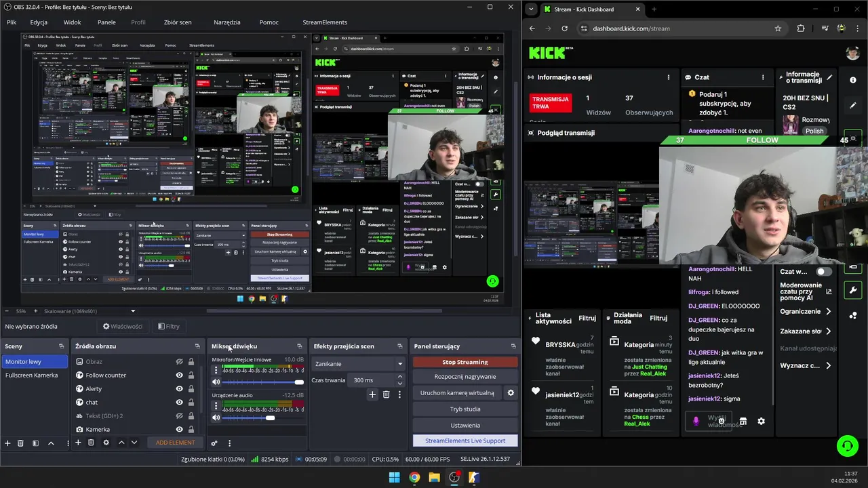The image size is (868, 488).
Task: Add a new scene with the plus icon in Sceny
Action: pyautogui.click(x=7, y=443)
